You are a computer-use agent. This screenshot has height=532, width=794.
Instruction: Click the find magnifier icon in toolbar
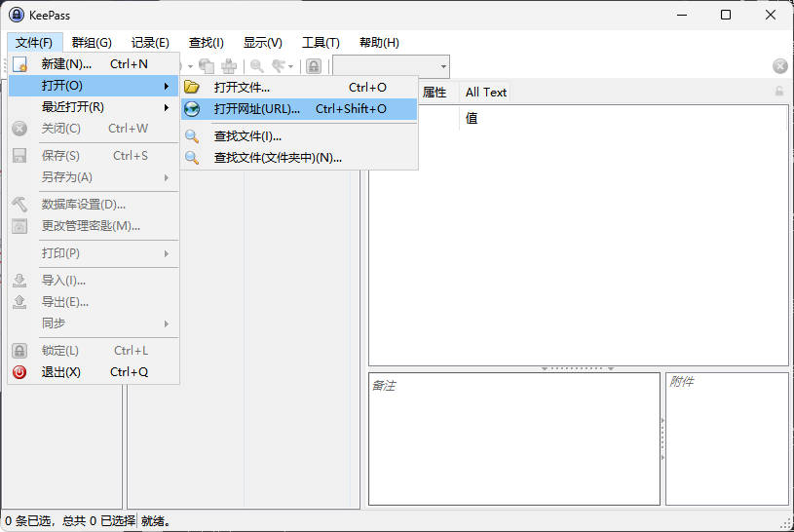256,66
